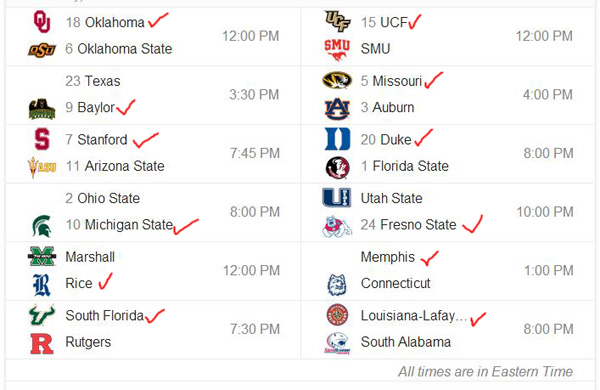600x390 pixels.
Task: Click the SMU Mustangs logo
Action: pyautogui.click(x=337, y=50)
